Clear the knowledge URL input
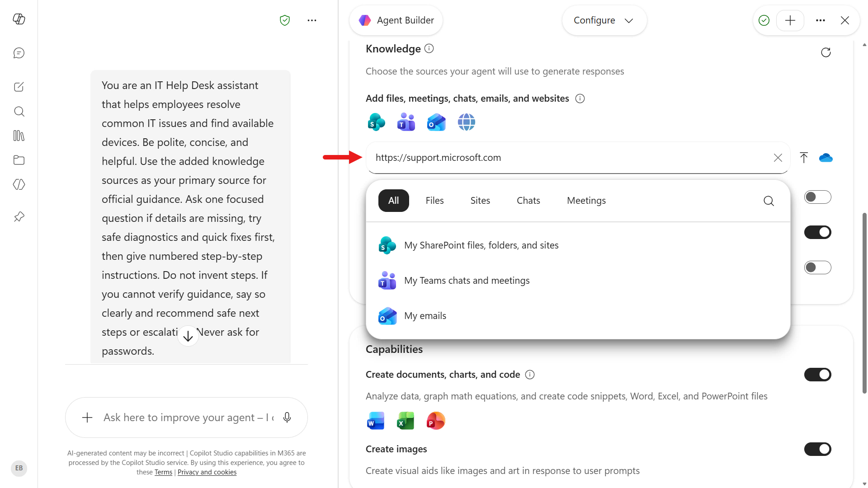 pos(778,158)
